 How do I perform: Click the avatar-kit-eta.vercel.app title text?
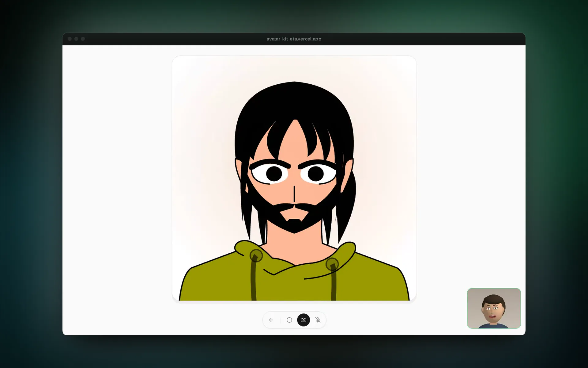click(294, 39)
